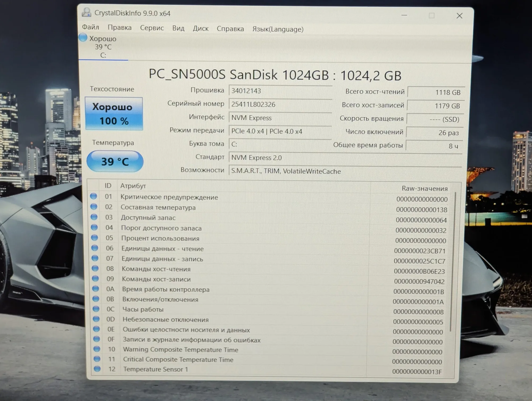This screenshot has width=532, height=401.
Task: Click status orb for Команды хост-чтения row
Action: 95,268
